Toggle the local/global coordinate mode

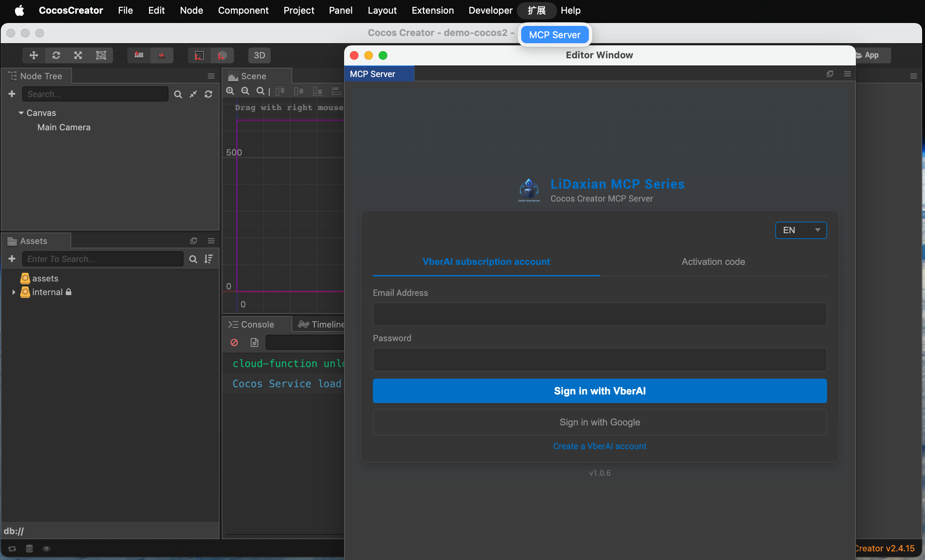point(162,55)
